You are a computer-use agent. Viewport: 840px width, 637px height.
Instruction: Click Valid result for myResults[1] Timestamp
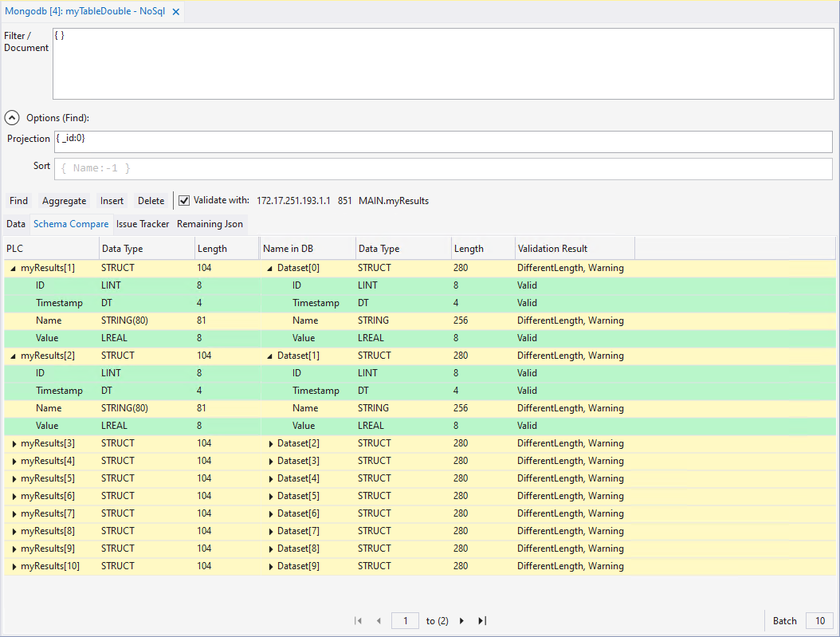(x=527, y=303)
